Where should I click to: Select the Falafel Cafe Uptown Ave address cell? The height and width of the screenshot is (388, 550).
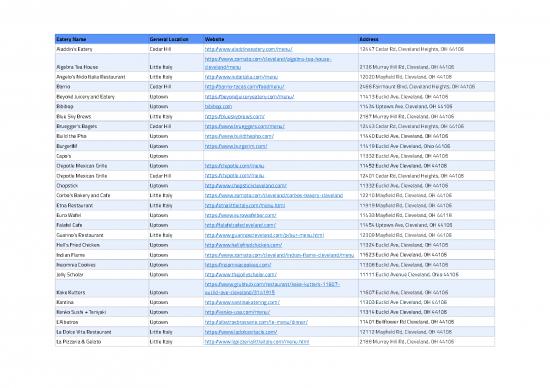pyautogui.click(x=427, y=225)
